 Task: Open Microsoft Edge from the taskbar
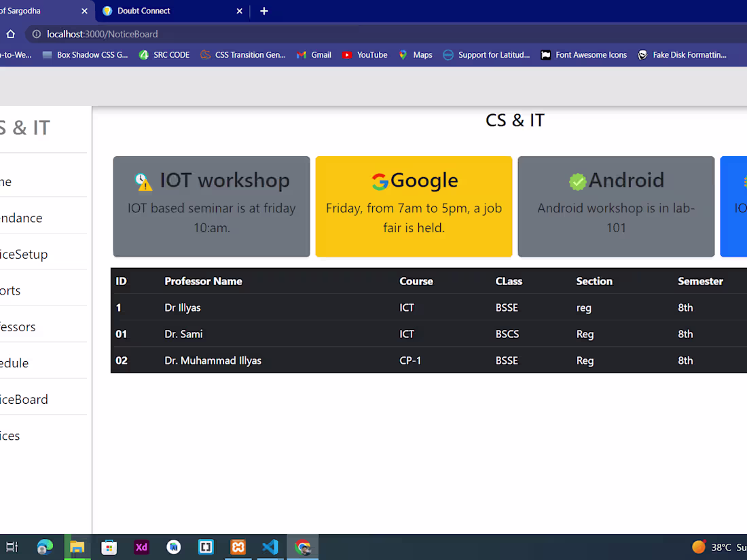[45, 547]
